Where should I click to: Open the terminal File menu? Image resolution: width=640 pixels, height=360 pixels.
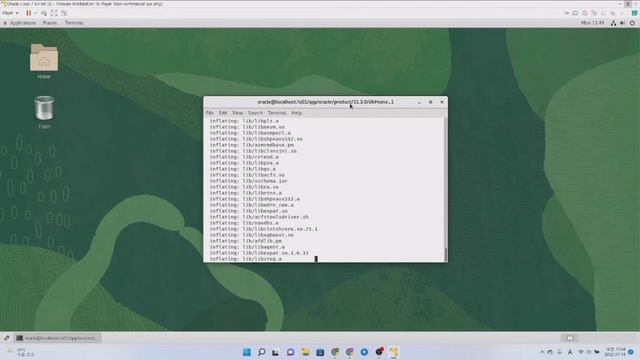point(210,113)
